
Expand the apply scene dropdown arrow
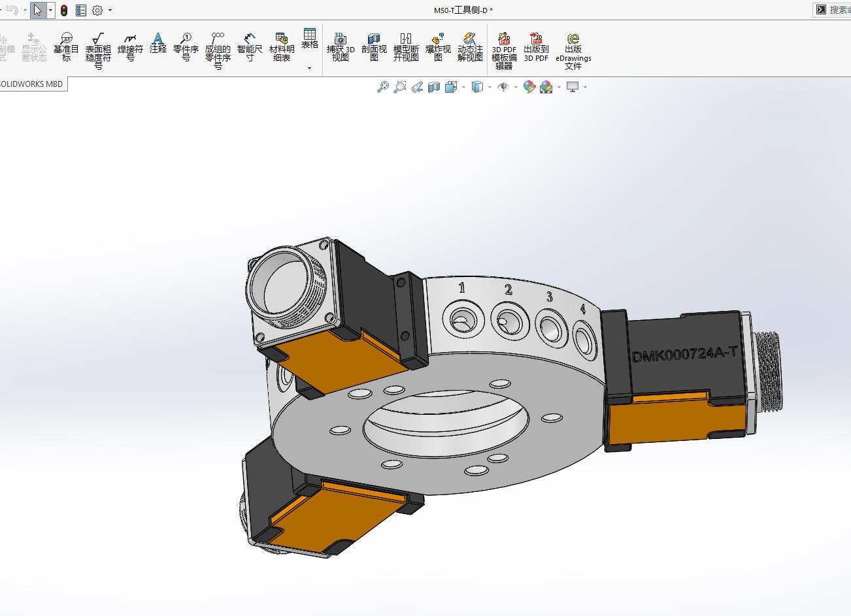click(x=559, y=87)
